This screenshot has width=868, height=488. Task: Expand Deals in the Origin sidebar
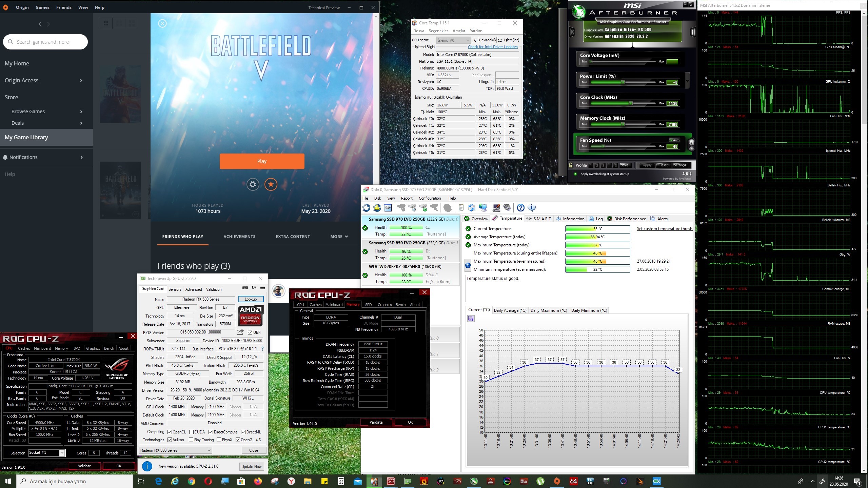81,123
